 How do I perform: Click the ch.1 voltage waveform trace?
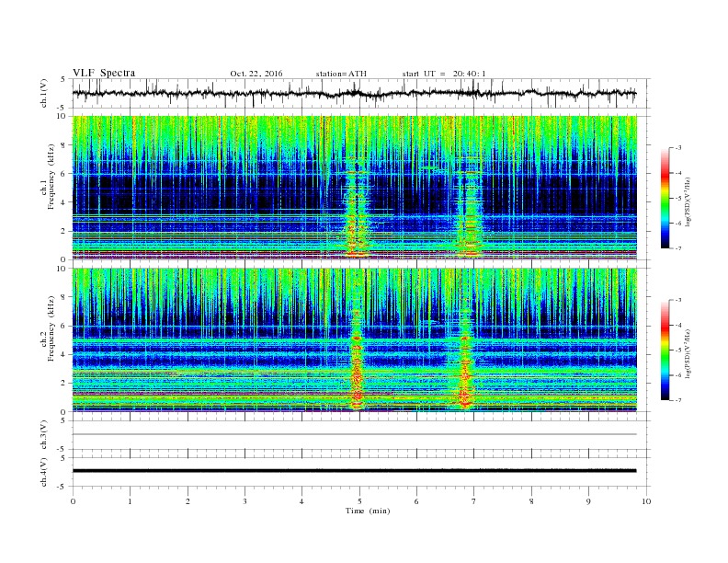354,93
